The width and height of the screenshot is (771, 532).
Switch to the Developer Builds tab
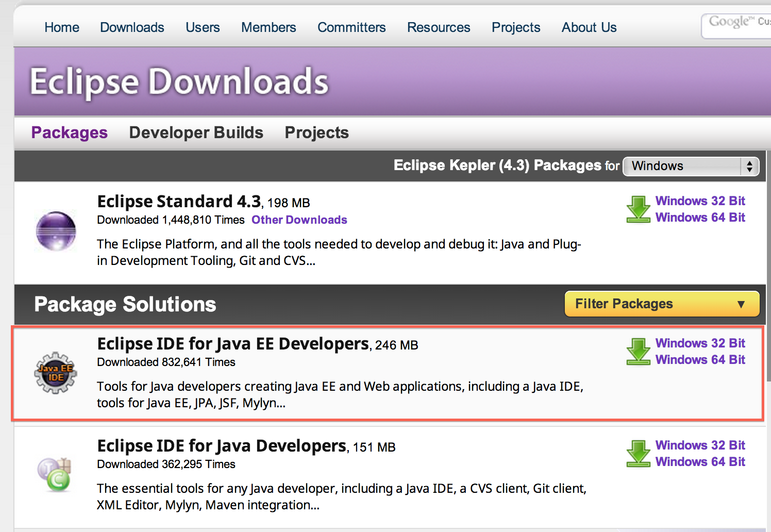click(196, 133)
